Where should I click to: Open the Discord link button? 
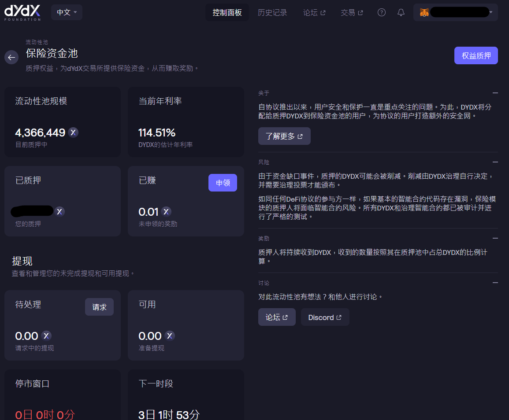(x=325, y=317)
